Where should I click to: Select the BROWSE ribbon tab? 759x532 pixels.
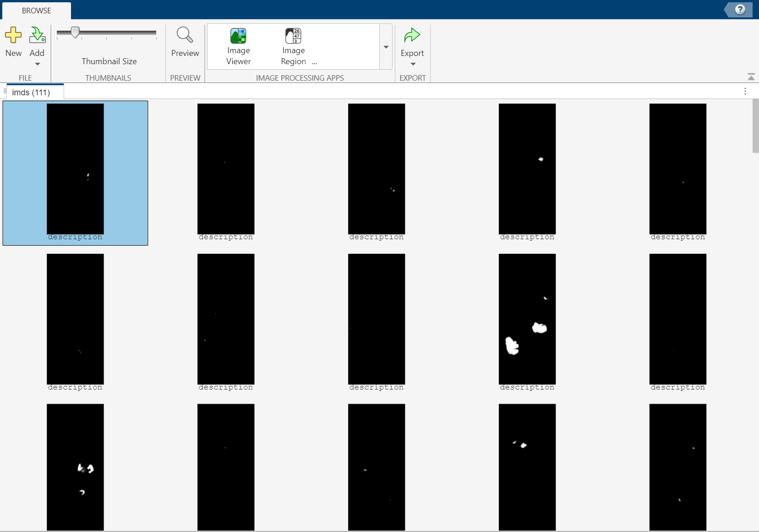[37, 11]
